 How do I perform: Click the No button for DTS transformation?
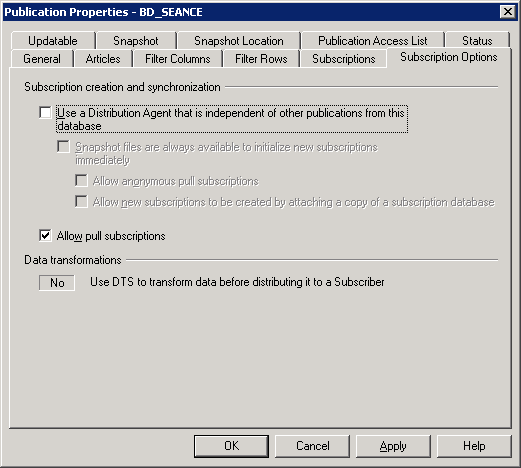click(x=57, y=283)
